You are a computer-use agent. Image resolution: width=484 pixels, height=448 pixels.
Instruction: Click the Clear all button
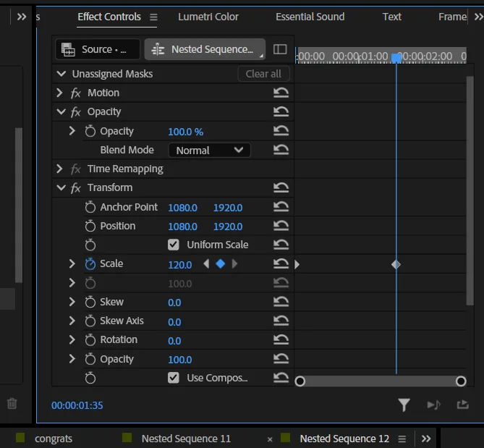(x=263, y=74)
